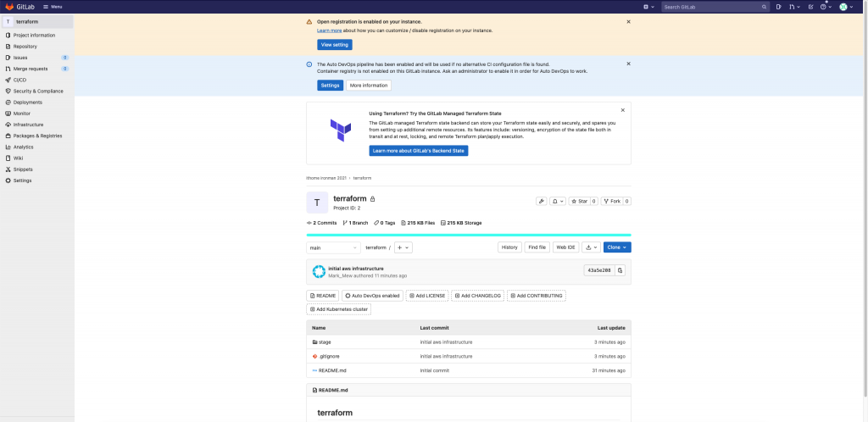868x422 pixels.
Task: Click the search magnifier icon
Action: 764,7
